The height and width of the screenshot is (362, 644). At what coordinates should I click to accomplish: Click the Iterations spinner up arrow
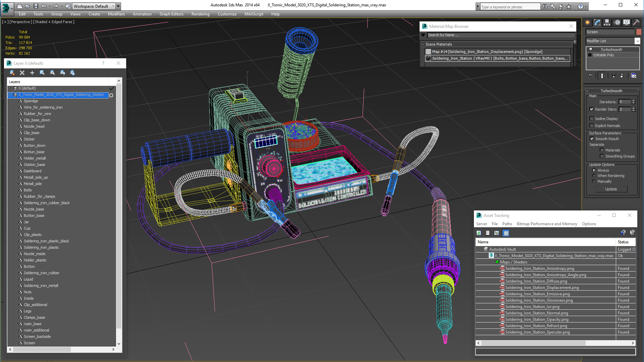[x=633, y=101]
